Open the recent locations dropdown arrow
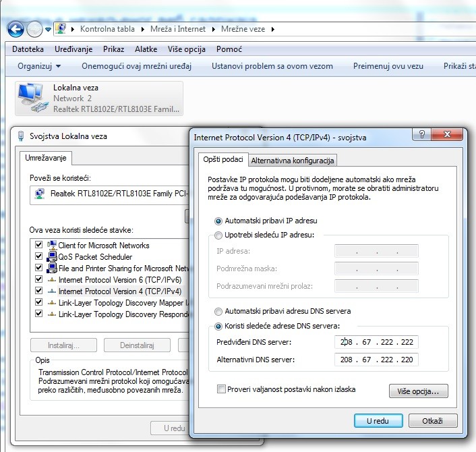Viewport: 476px width, 452px height. 49,30
